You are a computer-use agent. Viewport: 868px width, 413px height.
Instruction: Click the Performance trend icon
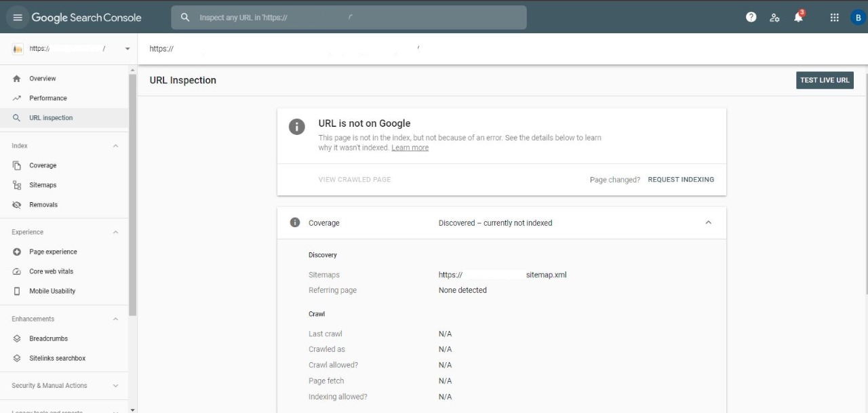click(17, 98)
